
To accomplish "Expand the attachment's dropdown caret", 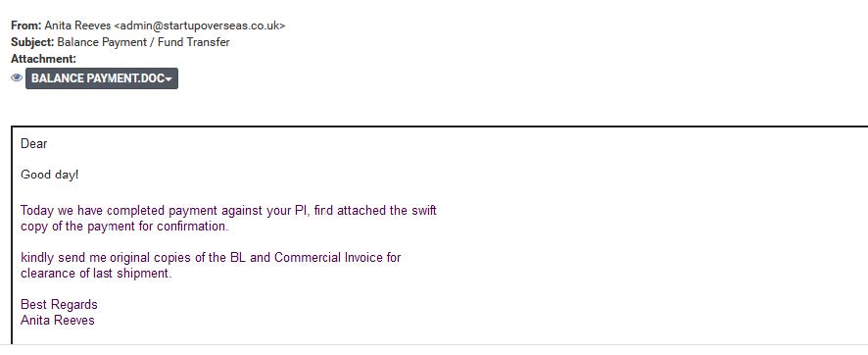I will pyautogui.click(x=169, y=79).
